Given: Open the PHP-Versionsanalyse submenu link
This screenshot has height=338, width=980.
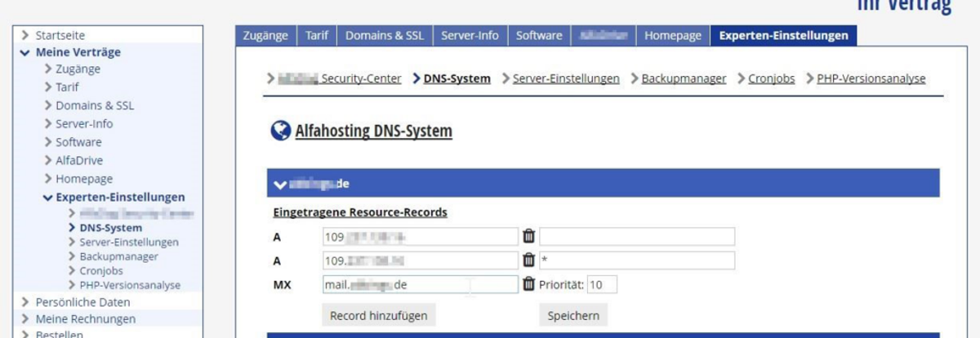Looking at the screenshot, I should pos(871,79).
